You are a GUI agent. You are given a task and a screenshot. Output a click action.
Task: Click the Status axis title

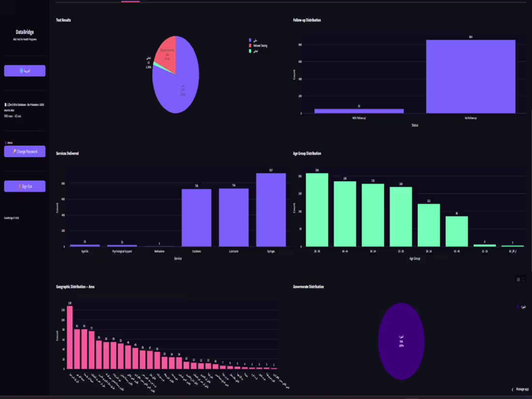pos(414,125)
